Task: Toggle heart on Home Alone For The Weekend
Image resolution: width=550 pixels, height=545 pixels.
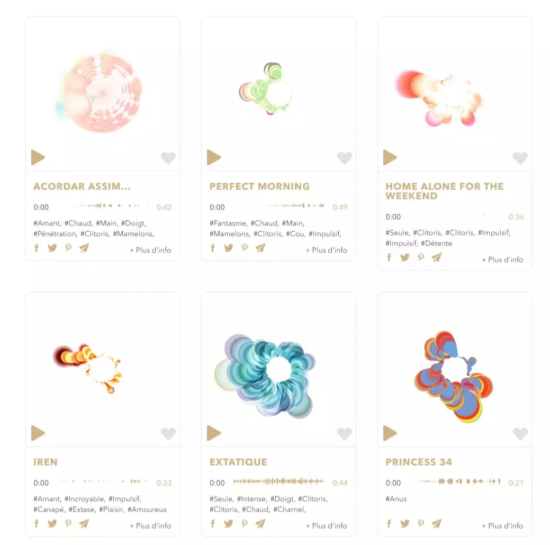Action: [x=520, y=158]
